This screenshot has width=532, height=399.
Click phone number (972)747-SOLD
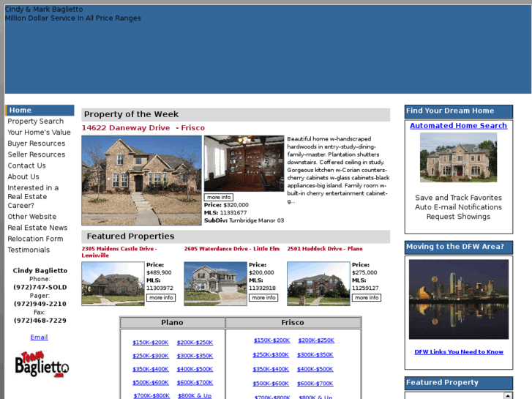(x=40, y=287)
